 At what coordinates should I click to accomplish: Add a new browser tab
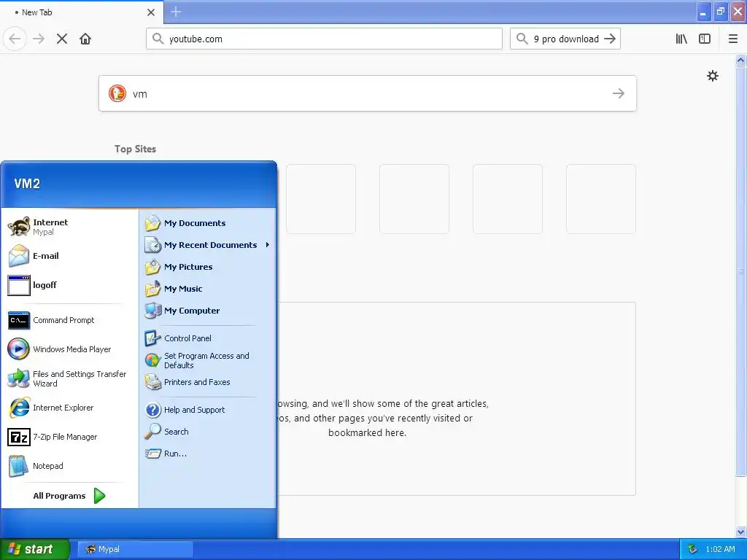(176, 12)
